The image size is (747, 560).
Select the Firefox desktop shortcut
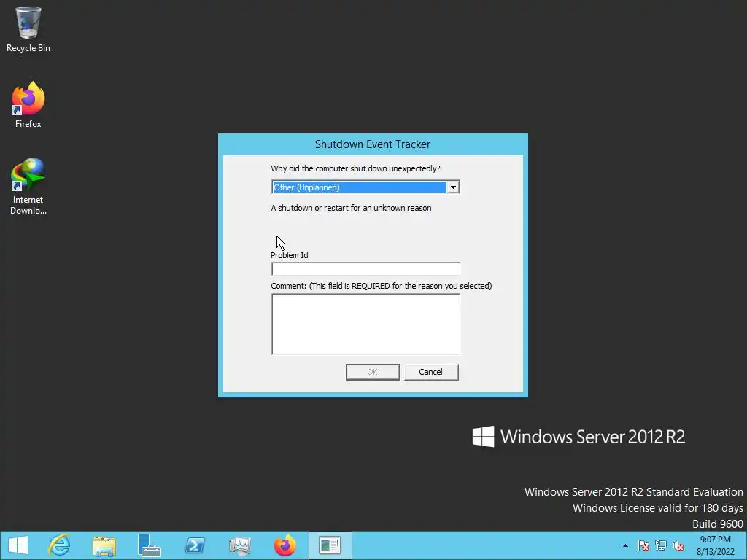point(28,105)
